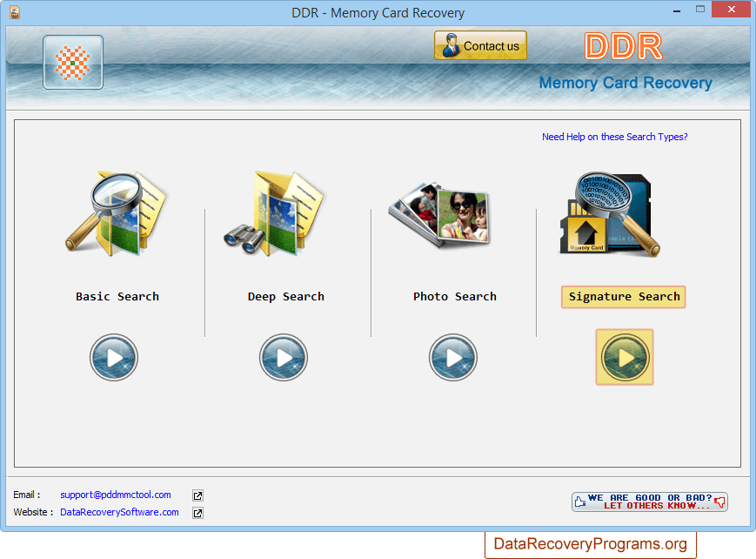Click the Deep Search binoculars folder icon
The height and width of the screenshot is (559, 756).
point(275,212)
